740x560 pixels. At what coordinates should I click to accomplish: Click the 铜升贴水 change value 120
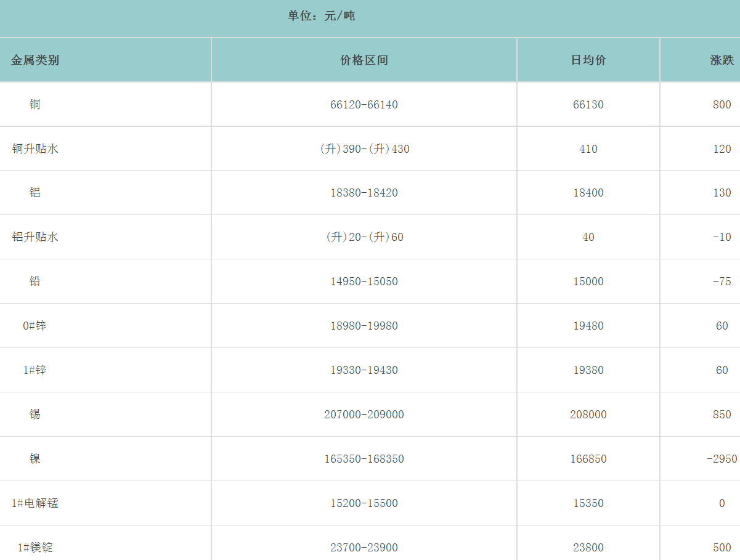pos(722,149)
